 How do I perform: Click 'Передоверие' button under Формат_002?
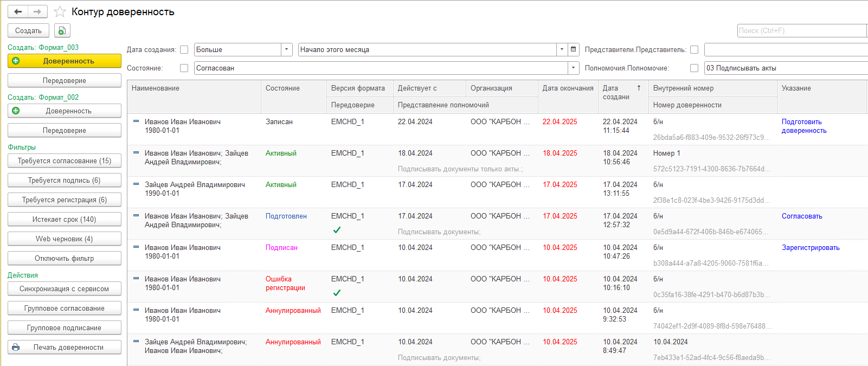click(x=65, y=130)
